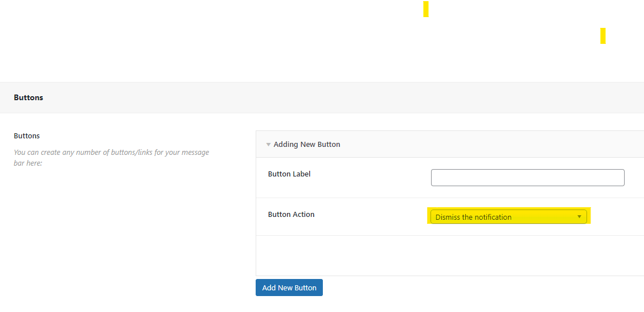Click the gray Buttons section title bar
Image resolution: width=644 pixels, height=312 pixels.
click(342, 97)
